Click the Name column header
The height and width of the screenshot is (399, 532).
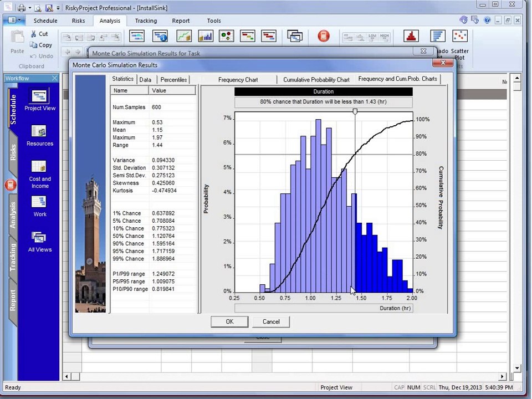130,90
